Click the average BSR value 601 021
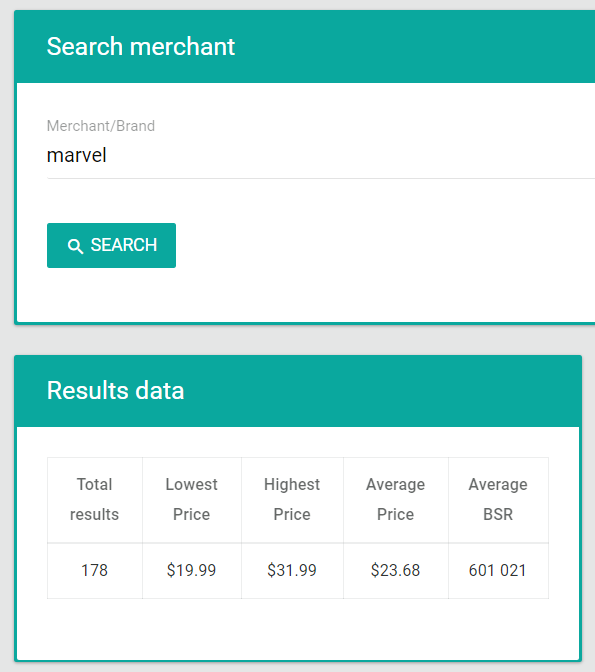The image size is (595, 672). [x=498, y=570]
